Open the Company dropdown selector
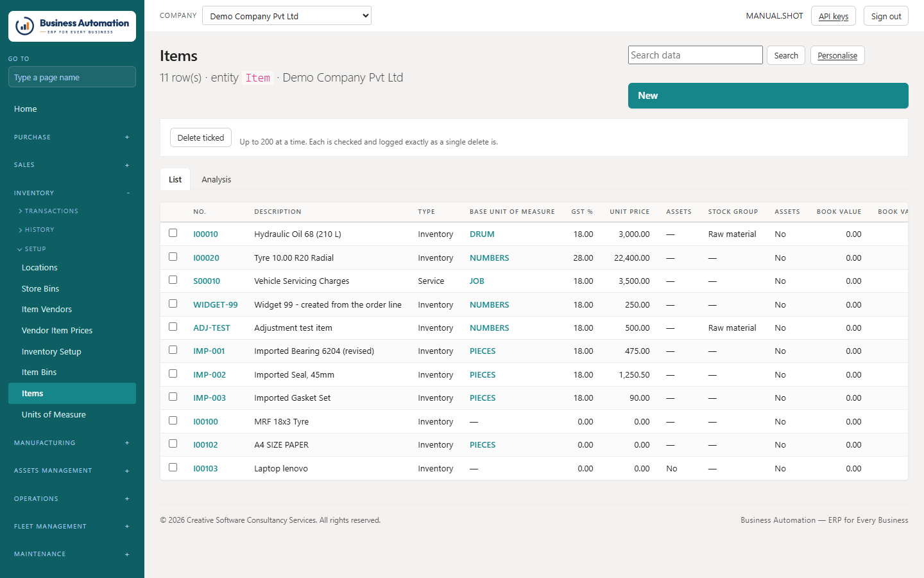 [287, 15]
